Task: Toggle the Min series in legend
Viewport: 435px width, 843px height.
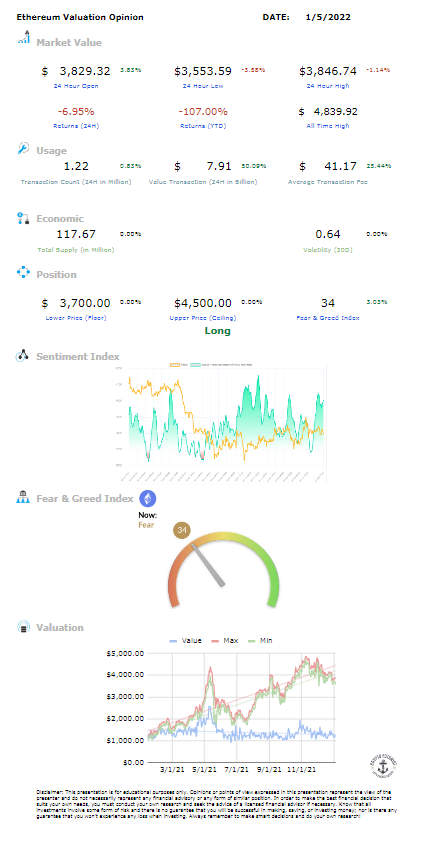Action: tap(262, 640)
